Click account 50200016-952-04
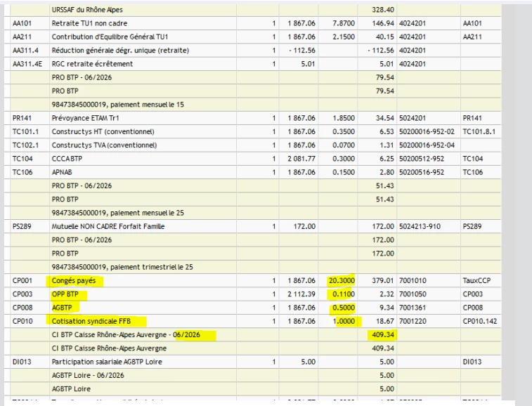 427,145
